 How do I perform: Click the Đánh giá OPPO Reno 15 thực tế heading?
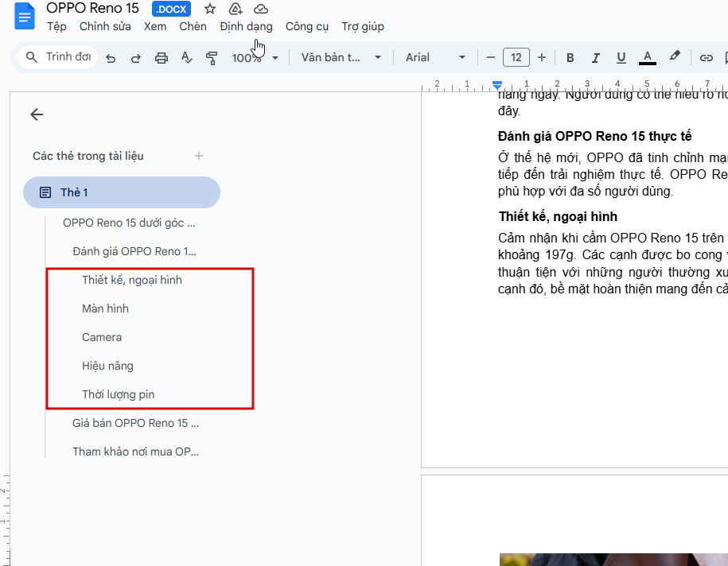(595, 136)
